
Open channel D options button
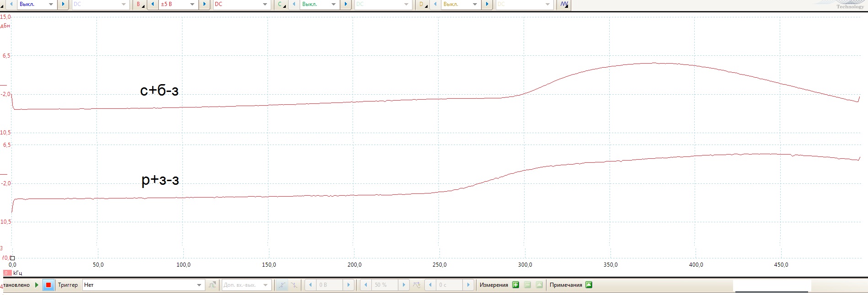[422, 5]
